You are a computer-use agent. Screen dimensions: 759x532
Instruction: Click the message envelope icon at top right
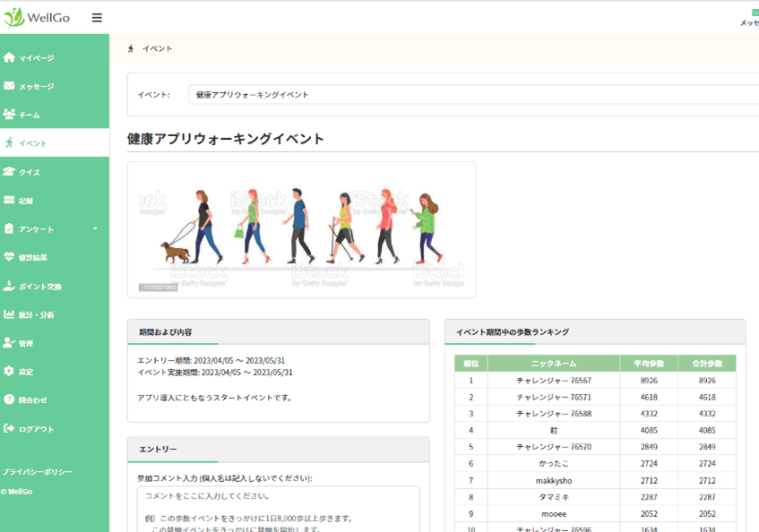point(755,13)
